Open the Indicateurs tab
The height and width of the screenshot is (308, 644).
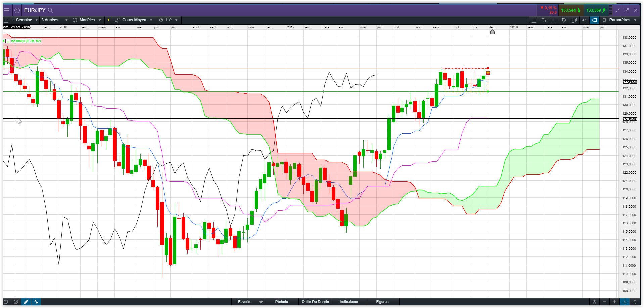pos(349,302)
